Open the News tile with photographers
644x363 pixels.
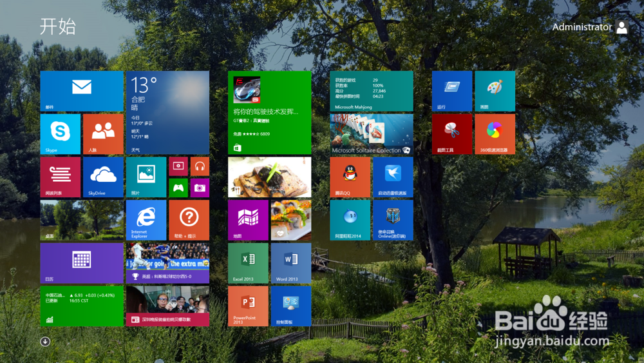(167, 306)
